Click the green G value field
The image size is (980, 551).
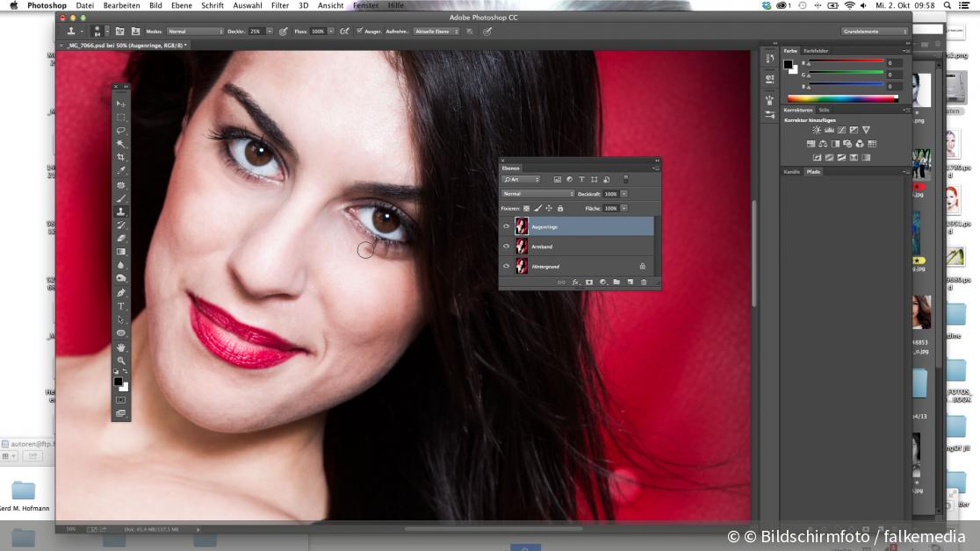(893, 75)
